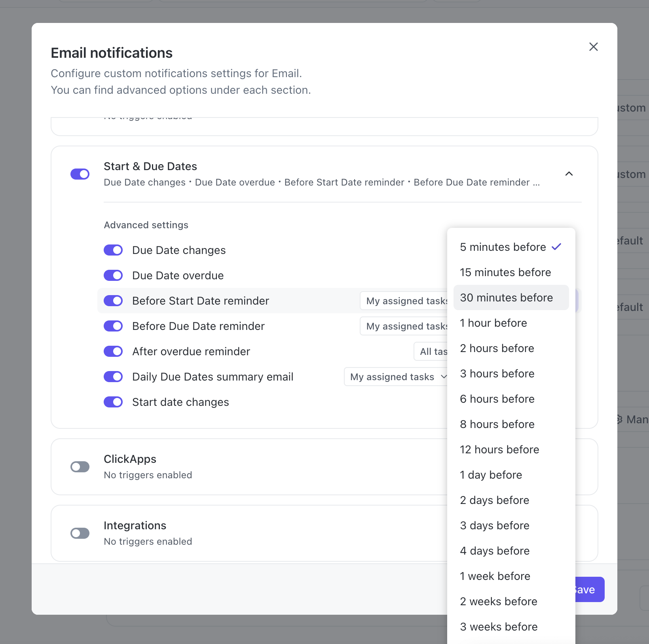This screenshot has height=644, width=649.
Task: Toggle After overdue reminder switch
Action: click(113, 351)
